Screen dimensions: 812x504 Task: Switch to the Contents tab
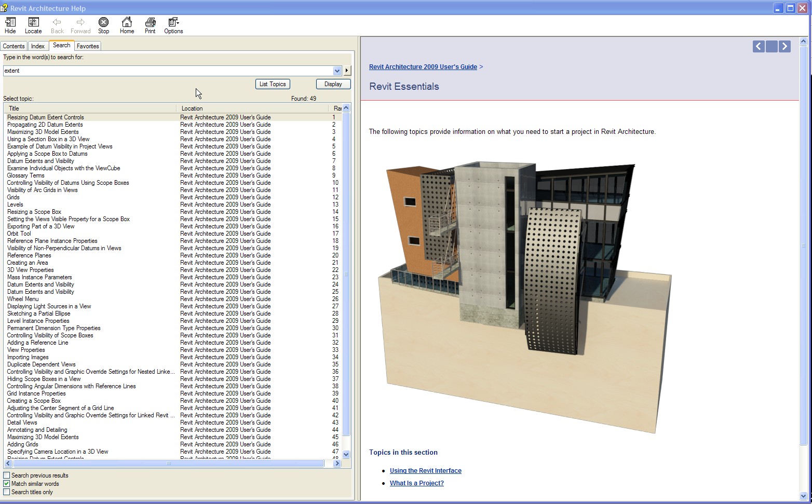click(x=13, y=46)
